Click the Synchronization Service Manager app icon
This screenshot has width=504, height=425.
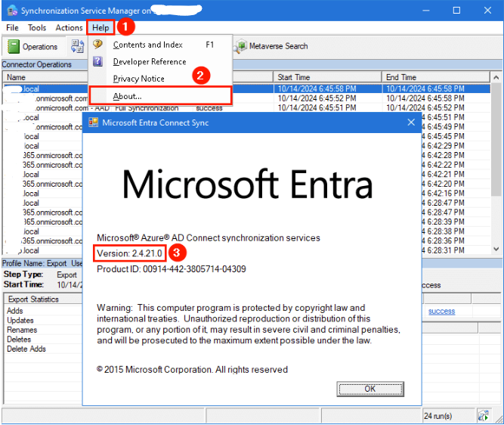pyautogui.click(x=12, y=11)
